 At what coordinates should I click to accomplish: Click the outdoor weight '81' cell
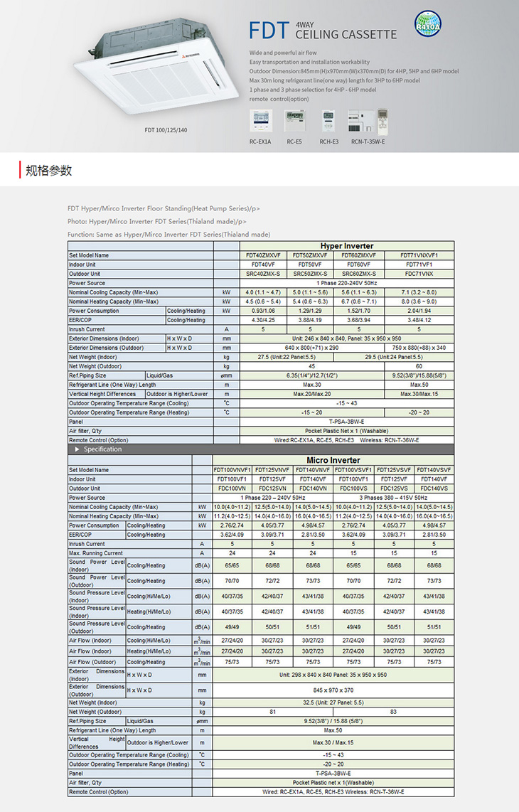click(x=273, y=712)
